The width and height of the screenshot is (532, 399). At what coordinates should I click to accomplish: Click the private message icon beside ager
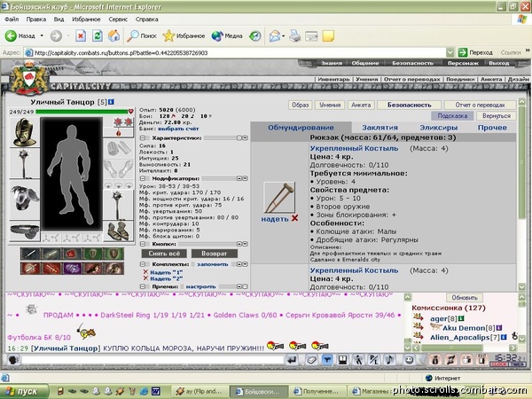coord(418,318)
